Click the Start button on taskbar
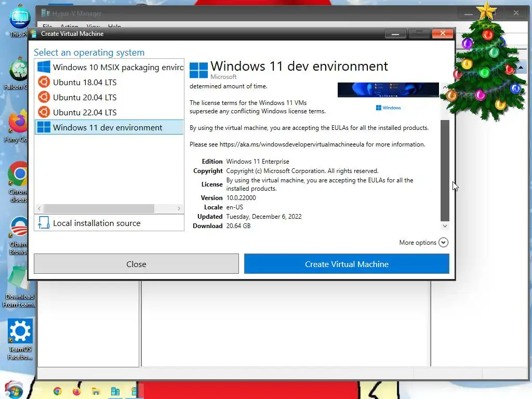 coord(14,390)
